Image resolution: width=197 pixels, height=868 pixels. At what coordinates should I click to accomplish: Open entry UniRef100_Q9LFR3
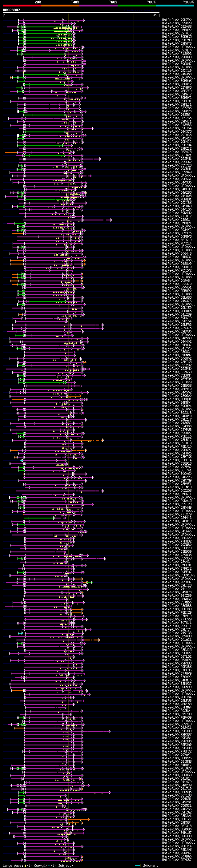(x=177, y=325)
